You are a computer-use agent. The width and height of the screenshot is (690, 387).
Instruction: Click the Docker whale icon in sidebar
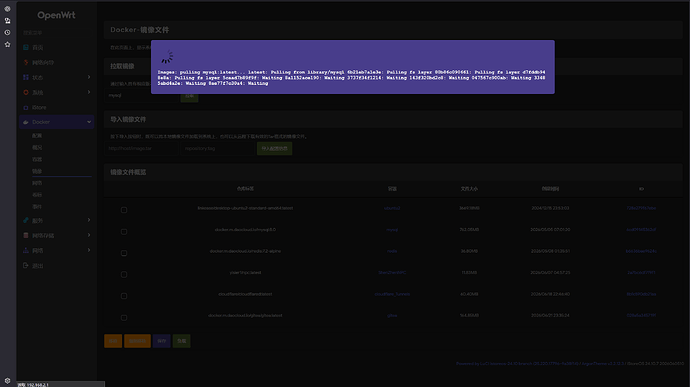[26, 122]
